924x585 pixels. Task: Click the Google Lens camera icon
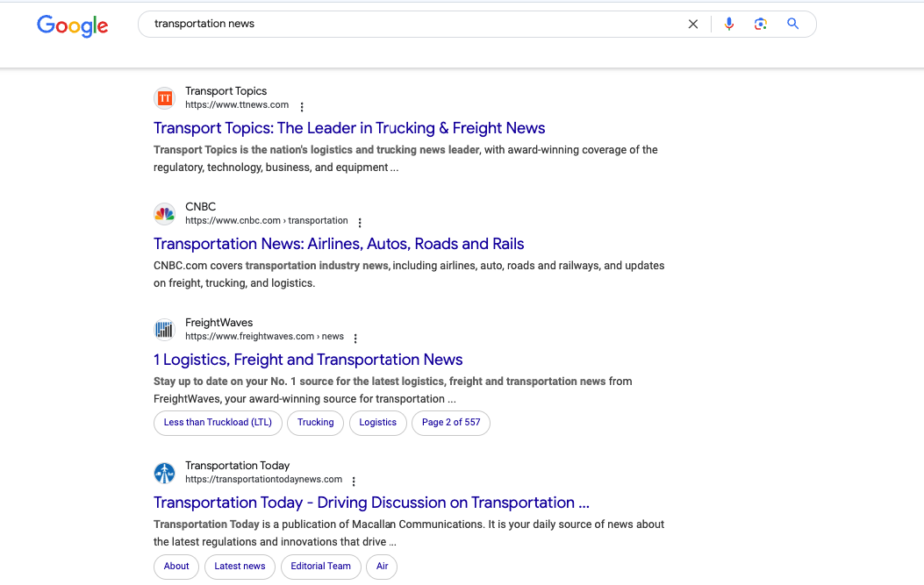pyautogui.click(x=760, y=24)
